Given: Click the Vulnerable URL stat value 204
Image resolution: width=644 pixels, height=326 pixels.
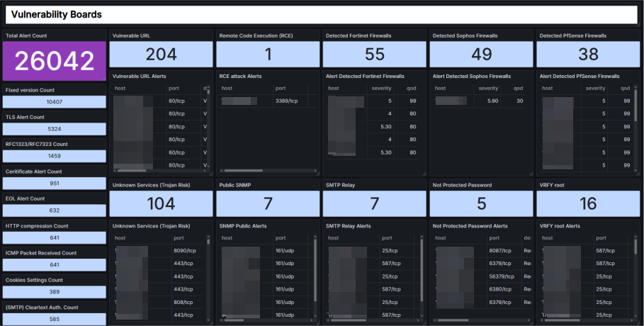Looking at the screenshot, I should [161, 55].
